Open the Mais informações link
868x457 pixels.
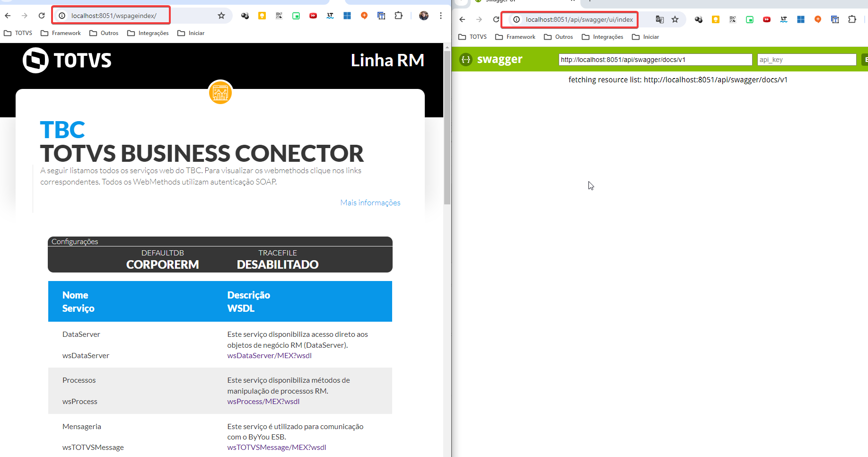click(x=370, y=202)
